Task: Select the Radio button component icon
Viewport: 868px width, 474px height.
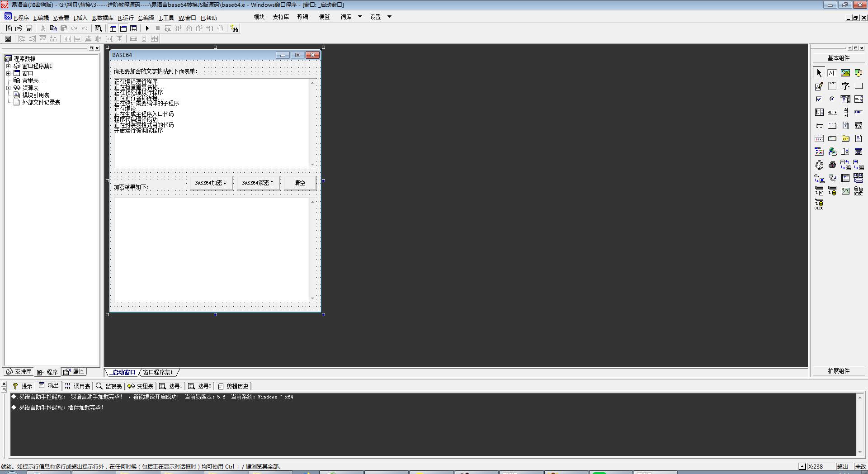Action: click(832, 99)
